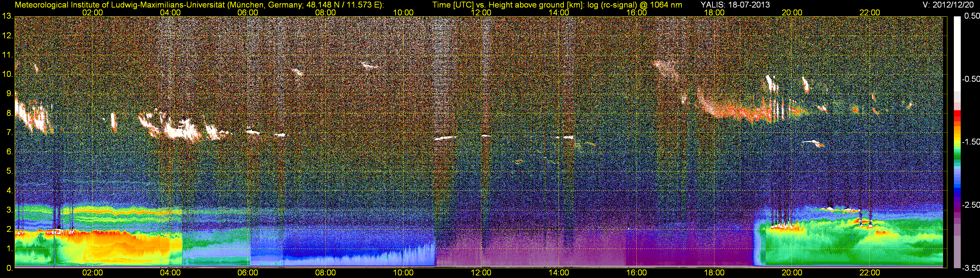The image size is (980, 278).
Task: Pick the 18:00 tick label on the bottom axis
Action: [x=714, y=273]
